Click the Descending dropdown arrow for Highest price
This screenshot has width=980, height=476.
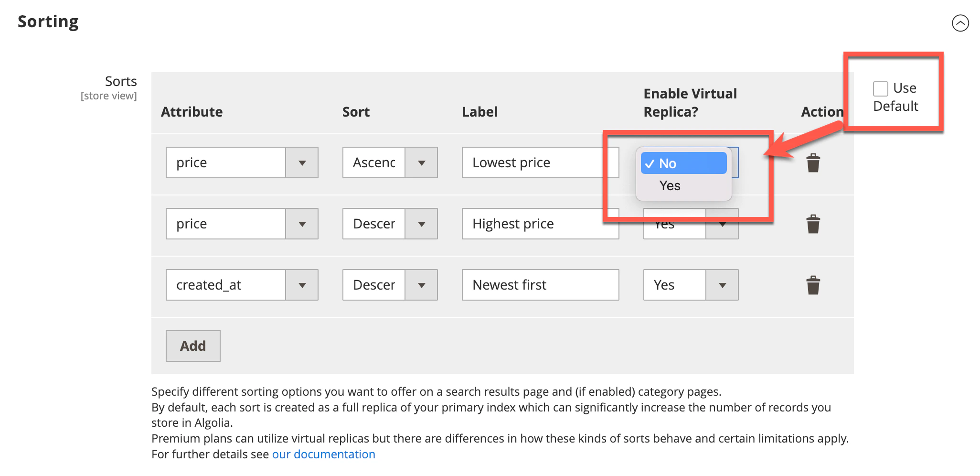(422, 224)
